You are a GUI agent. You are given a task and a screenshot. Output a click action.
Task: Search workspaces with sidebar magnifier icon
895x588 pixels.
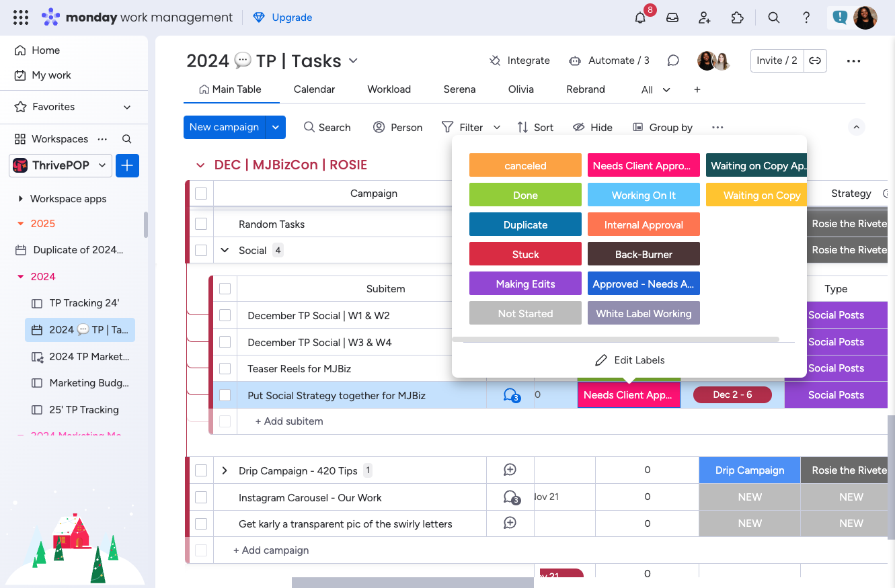(126, 139)
